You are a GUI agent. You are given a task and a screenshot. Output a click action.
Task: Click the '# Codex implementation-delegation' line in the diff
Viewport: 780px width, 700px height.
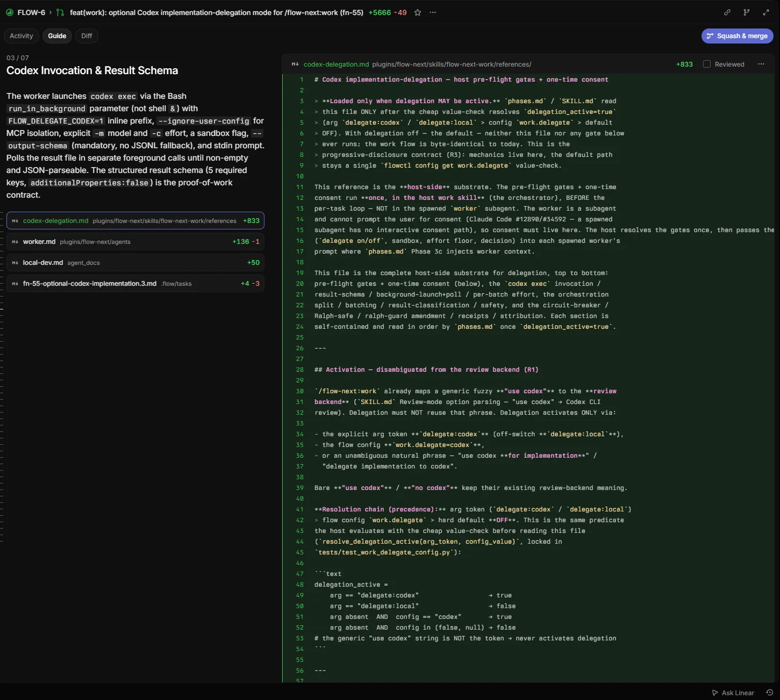[461, 80]
